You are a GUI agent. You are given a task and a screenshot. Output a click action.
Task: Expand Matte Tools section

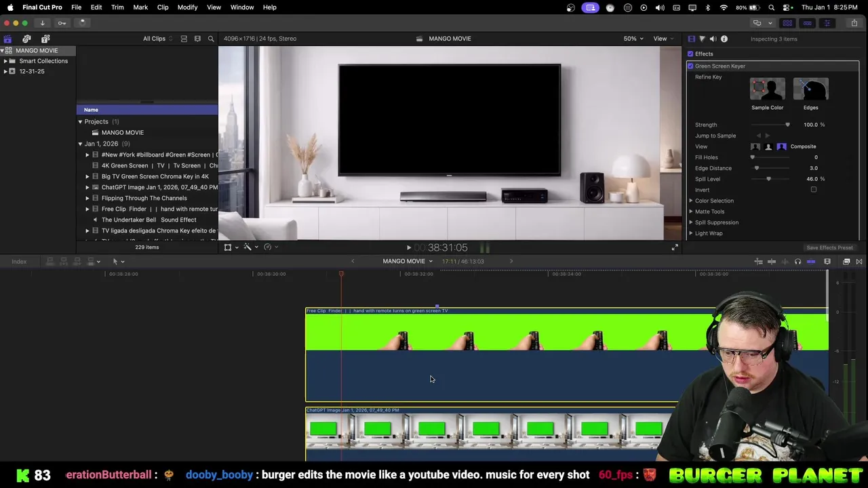tap(691, 211)
